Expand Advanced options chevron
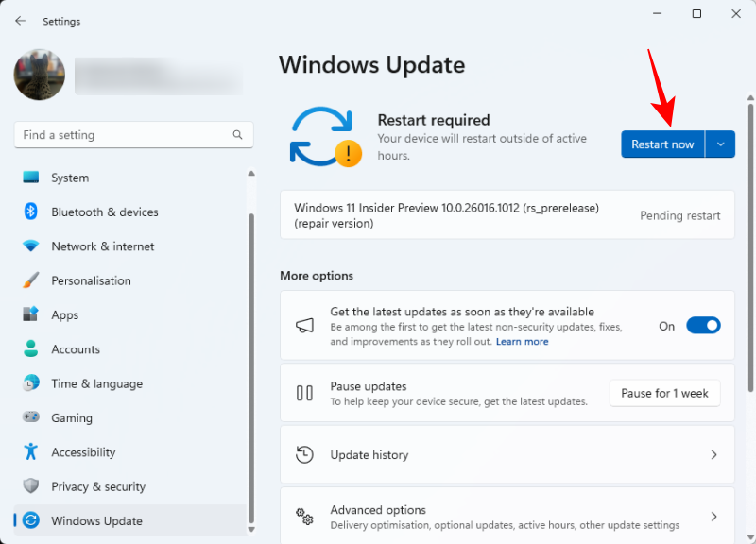The height and width of the screenshot is (544, 756). pos(714,517)
